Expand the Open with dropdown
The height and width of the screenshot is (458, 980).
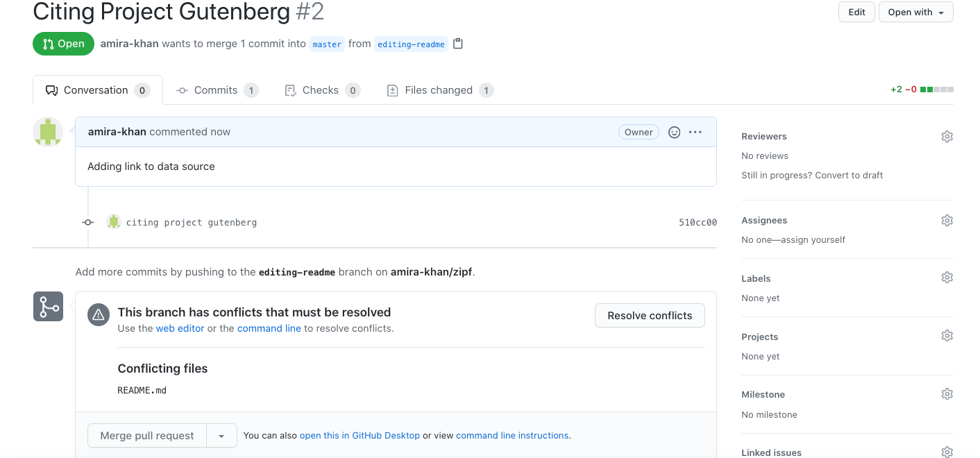click(915, 12)
